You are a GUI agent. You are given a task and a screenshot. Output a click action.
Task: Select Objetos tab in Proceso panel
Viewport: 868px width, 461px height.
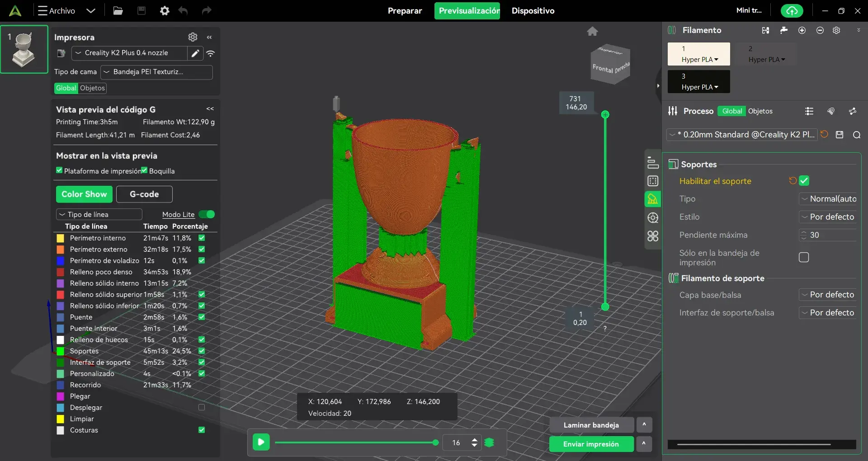point(760,111)
